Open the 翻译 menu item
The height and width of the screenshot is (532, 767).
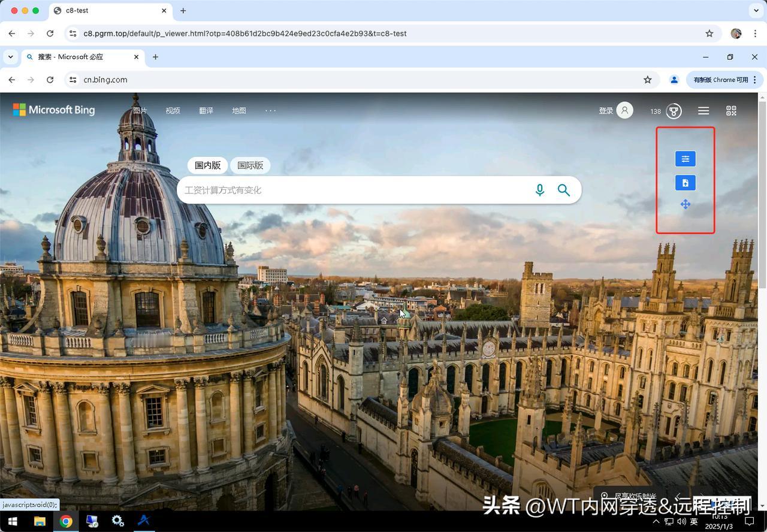click(x=206, y=111)
